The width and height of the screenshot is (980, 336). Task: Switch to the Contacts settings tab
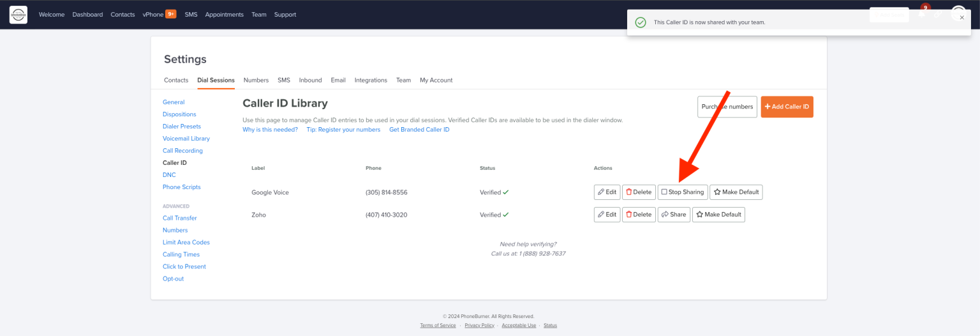click(x=176, y=80)
